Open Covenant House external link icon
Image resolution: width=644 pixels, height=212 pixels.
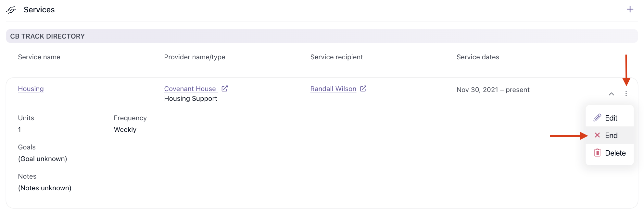click(225, 88)
